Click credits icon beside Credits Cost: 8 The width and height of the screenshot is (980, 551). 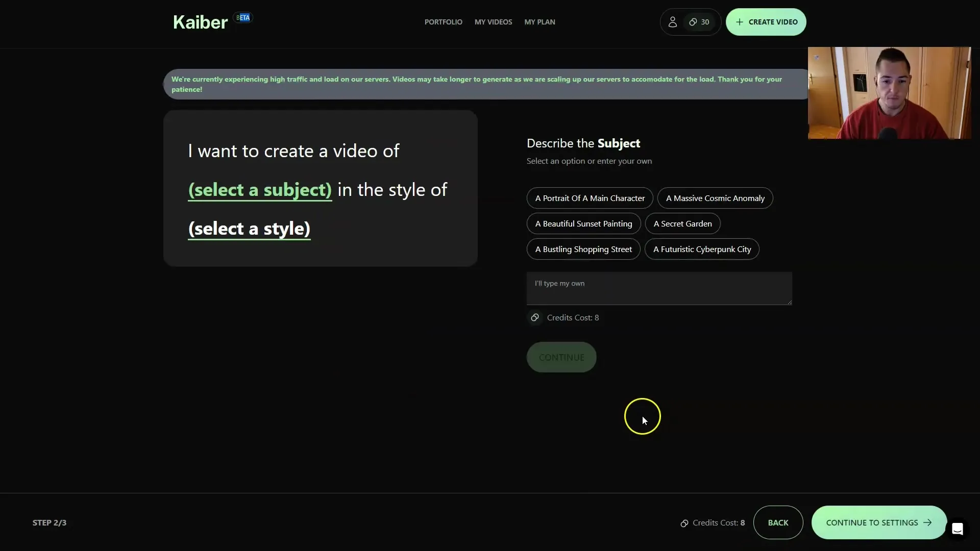coord(534,317)
